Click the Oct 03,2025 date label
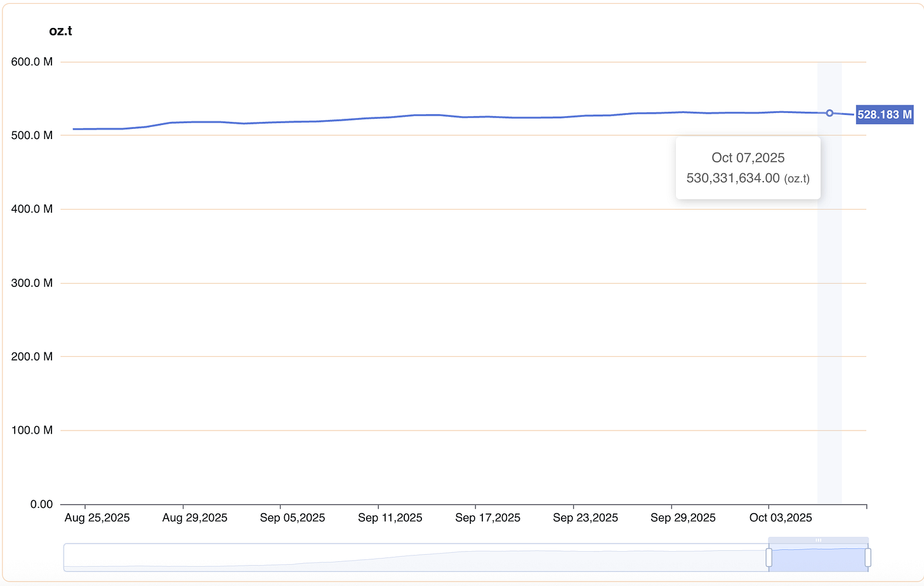The image size is (924, 586). point(781,518)
